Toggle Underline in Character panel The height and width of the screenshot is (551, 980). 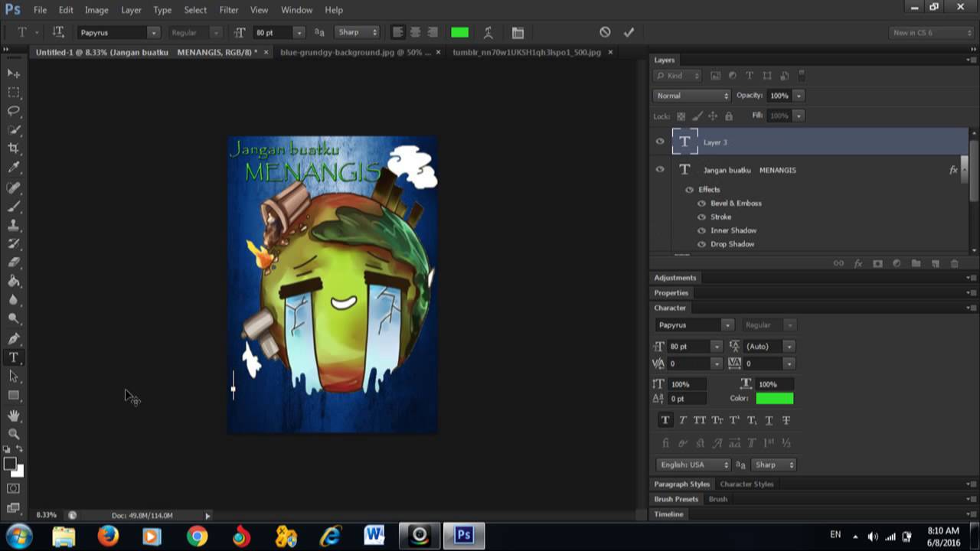coord(769,420)
